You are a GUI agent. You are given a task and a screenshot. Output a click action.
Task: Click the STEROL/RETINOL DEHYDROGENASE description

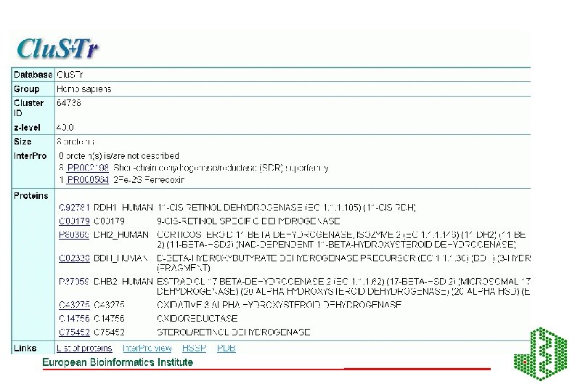[233, 332]
